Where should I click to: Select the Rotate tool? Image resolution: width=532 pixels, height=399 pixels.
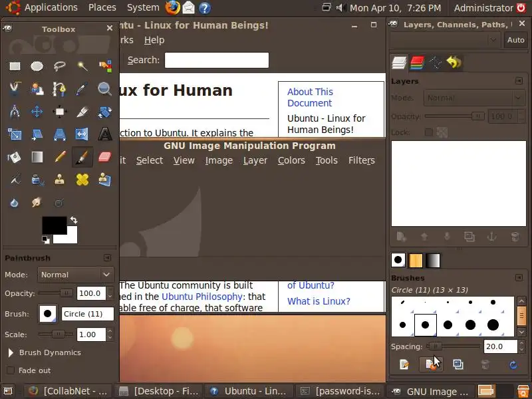[x=105, y=112]
